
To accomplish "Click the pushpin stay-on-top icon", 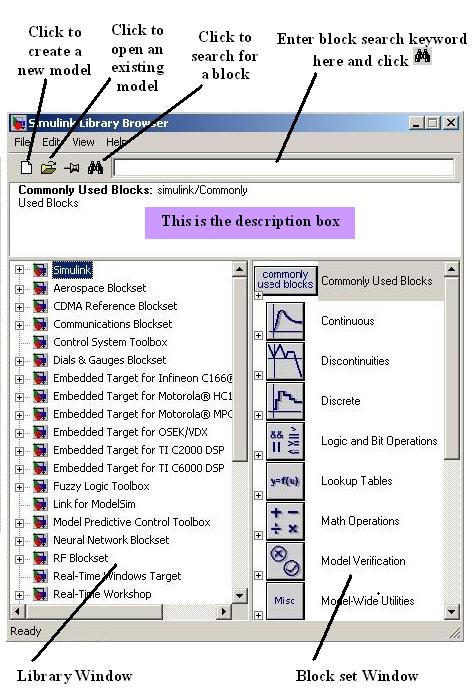I will point(72,168).
